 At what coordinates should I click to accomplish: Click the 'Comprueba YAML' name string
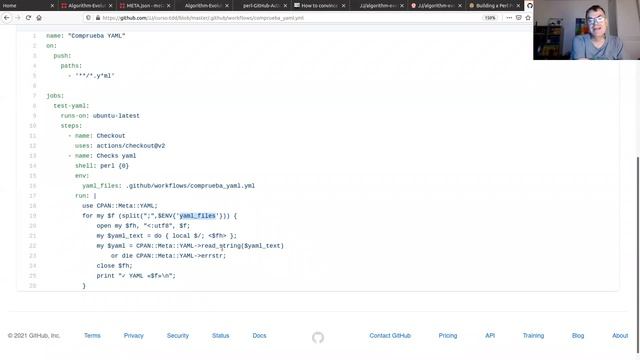pos(96,36)
